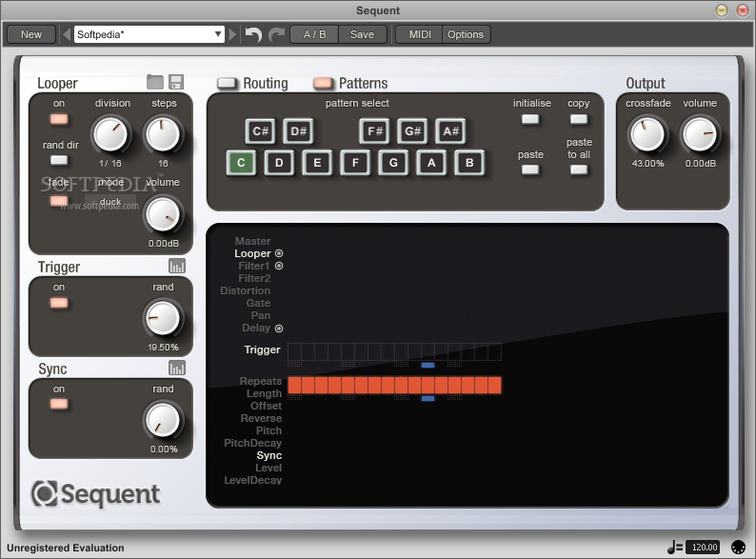This screenshot has width=756, height=559.
Task: Click the Sequent logo
Action: (96, 494)
